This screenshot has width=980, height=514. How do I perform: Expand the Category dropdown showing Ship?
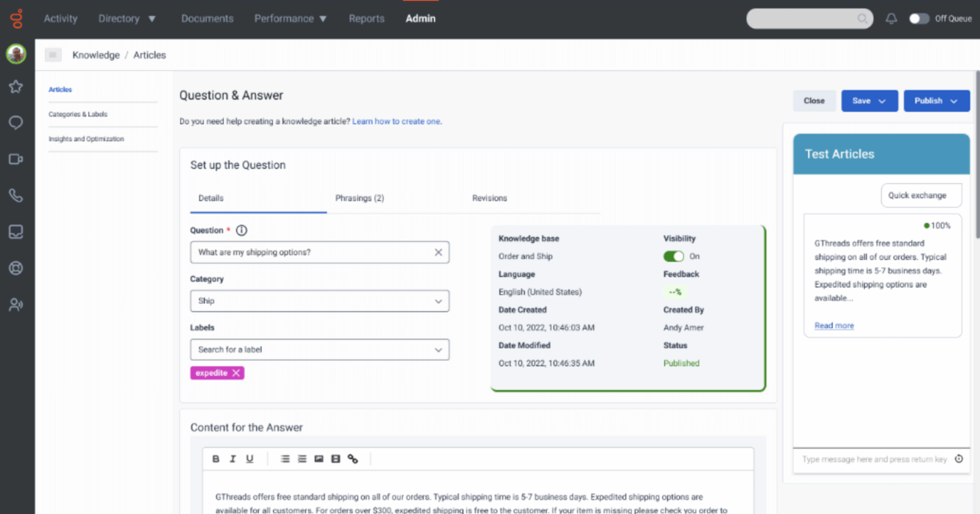point(320,301)
